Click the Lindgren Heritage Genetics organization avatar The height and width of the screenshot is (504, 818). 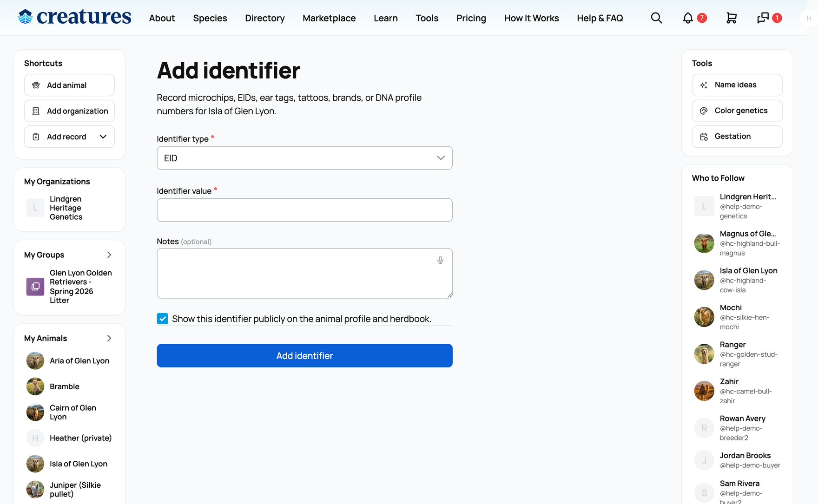[35, 208]
